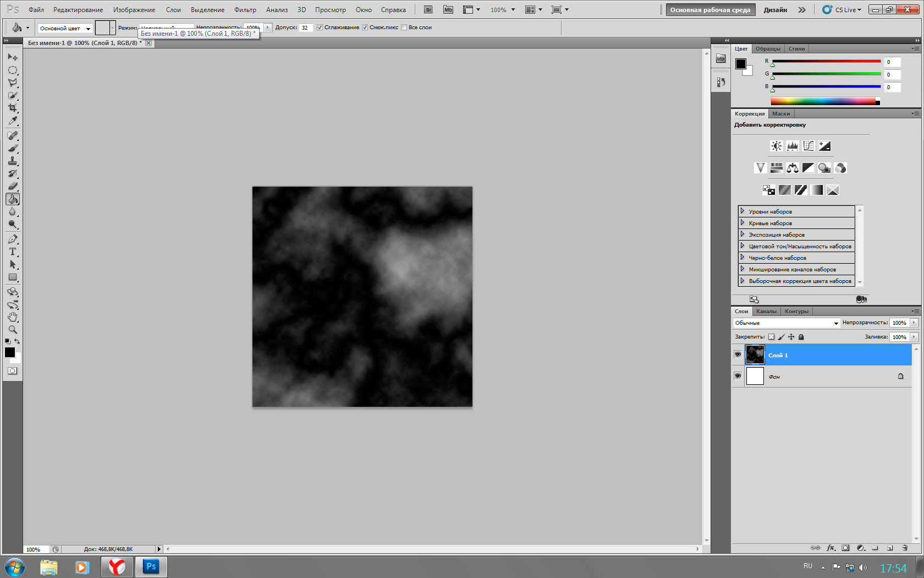Select the Hand tool

coord(13,317)
